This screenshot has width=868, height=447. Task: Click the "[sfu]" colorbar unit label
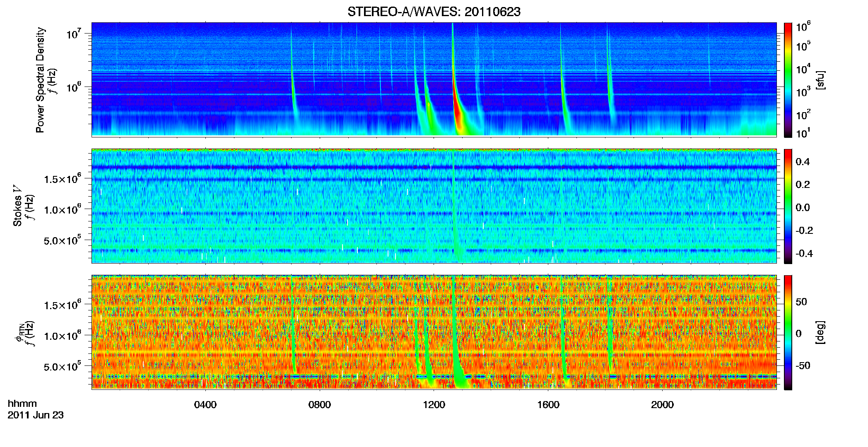pos(820,80)
